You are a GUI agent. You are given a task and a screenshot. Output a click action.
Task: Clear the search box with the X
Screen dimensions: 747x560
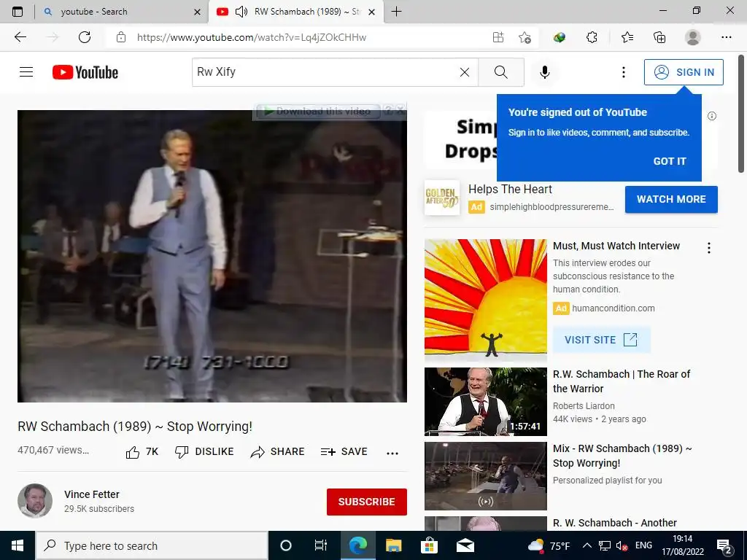(465, 72)
